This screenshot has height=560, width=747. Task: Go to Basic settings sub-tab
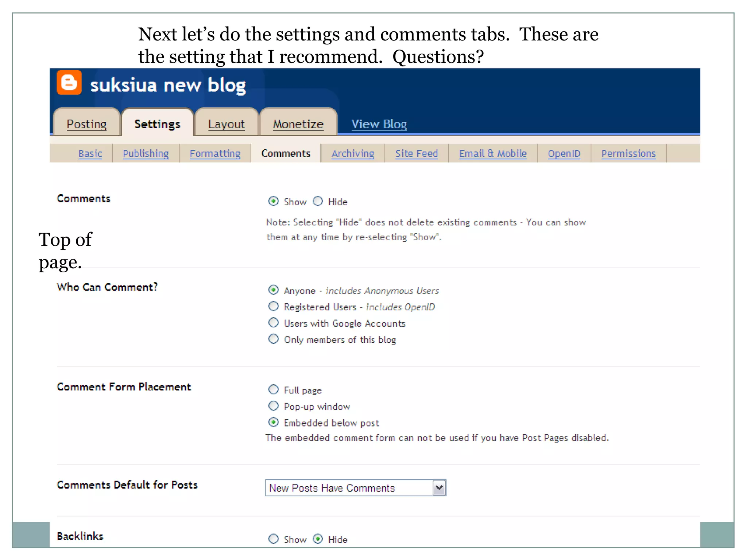(x=90, y=153)
